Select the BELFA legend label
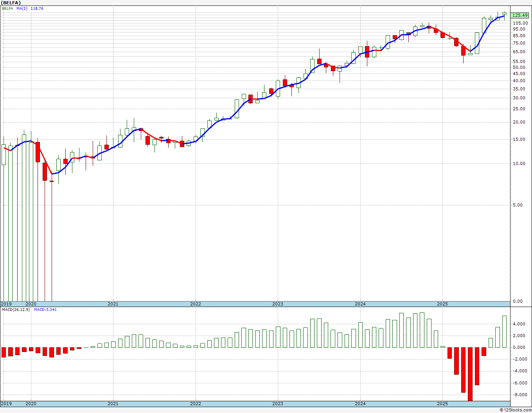 click(7, 9)
